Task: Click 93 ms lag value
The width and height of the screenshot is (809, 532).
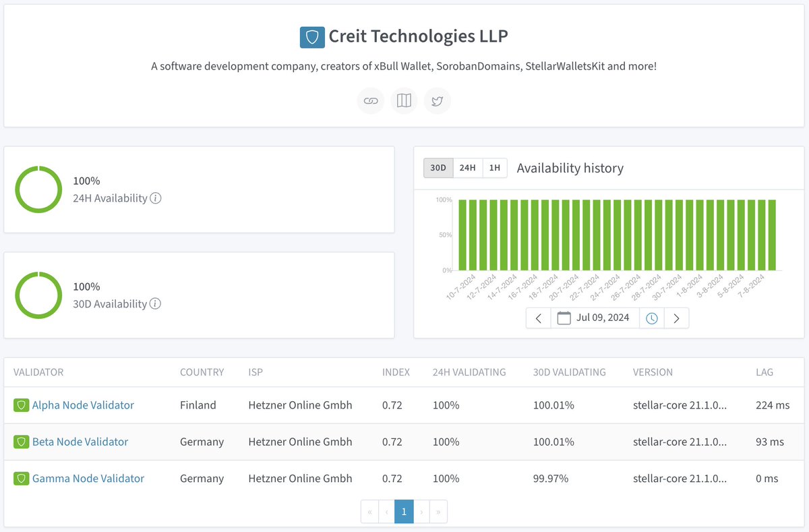Action: click(x=770, y=442)
